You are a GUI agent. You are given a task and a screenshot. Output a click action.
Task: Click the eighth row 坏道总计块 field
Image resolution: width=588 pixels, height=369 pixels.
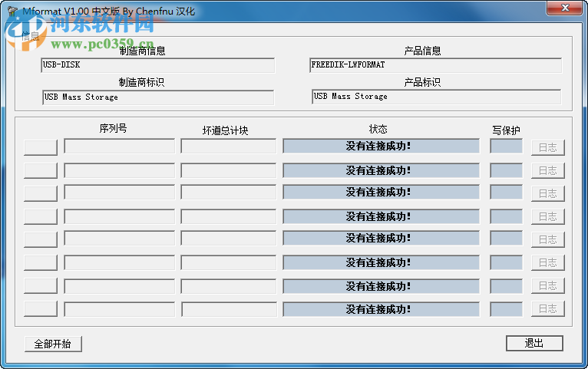click(229, 309)
